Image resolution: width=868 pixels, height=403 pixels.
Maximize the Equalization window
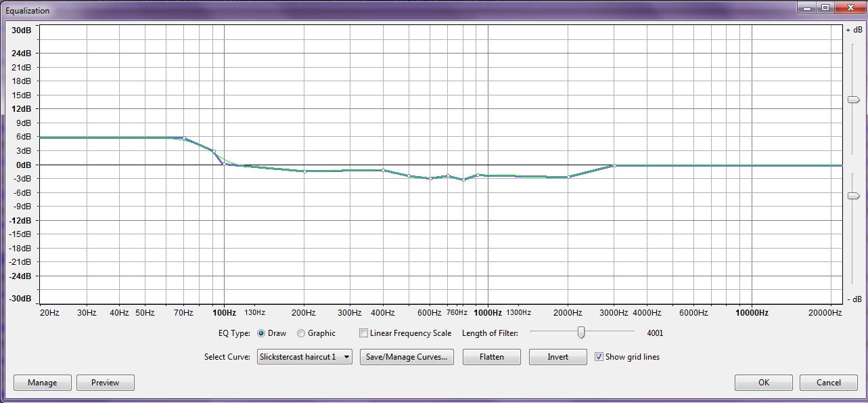(825, 7)
